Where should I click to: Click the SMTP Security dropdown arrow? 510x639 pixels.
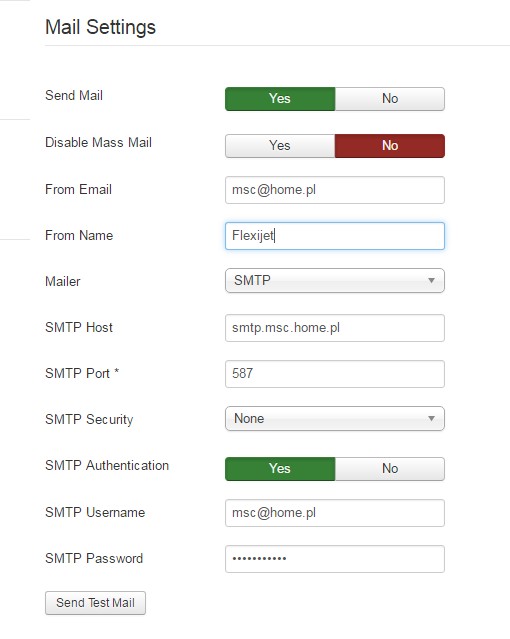[x=431, y=419]
